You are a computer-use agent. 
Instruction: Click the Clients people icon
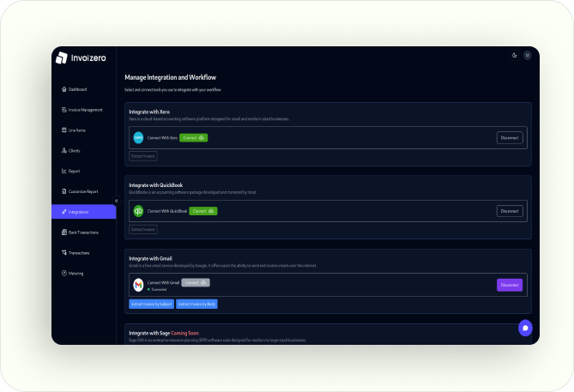click(64, 151)
